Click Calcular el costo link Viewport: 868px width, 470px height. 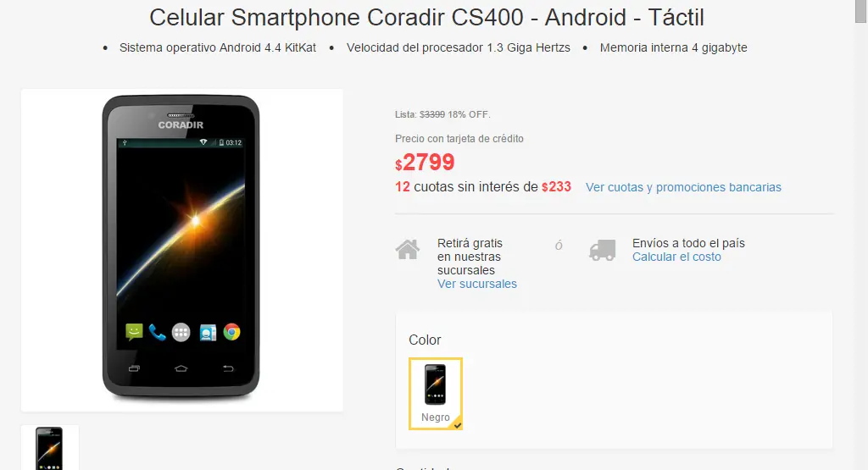point(676,257)
